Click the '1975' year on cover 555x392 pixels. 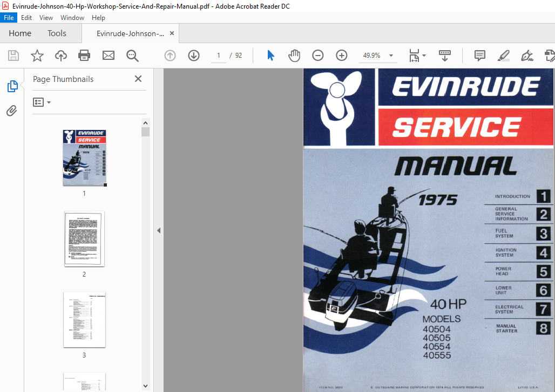[438, 200]
